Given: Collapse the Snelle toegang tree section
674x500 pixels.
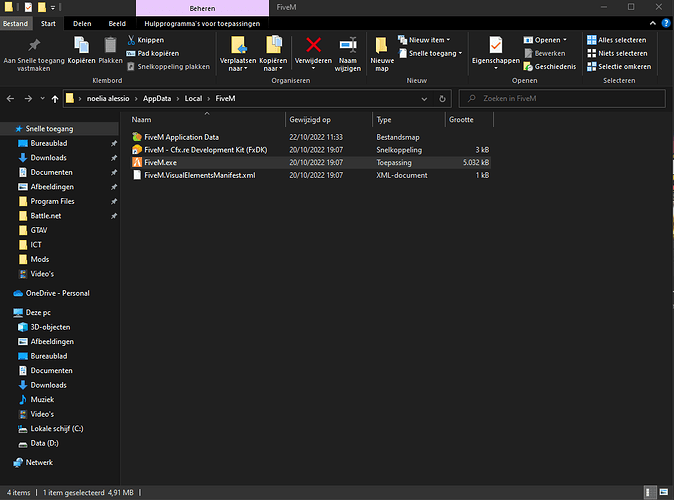Looking at the screenshot, I should pos(8,129).
